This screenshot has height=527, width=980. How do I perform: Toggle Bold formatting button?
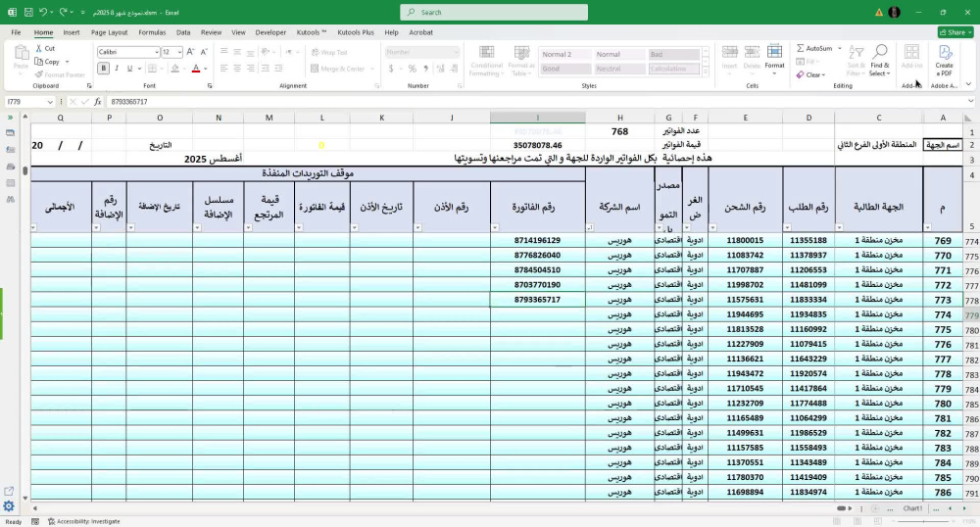point(103,69)
